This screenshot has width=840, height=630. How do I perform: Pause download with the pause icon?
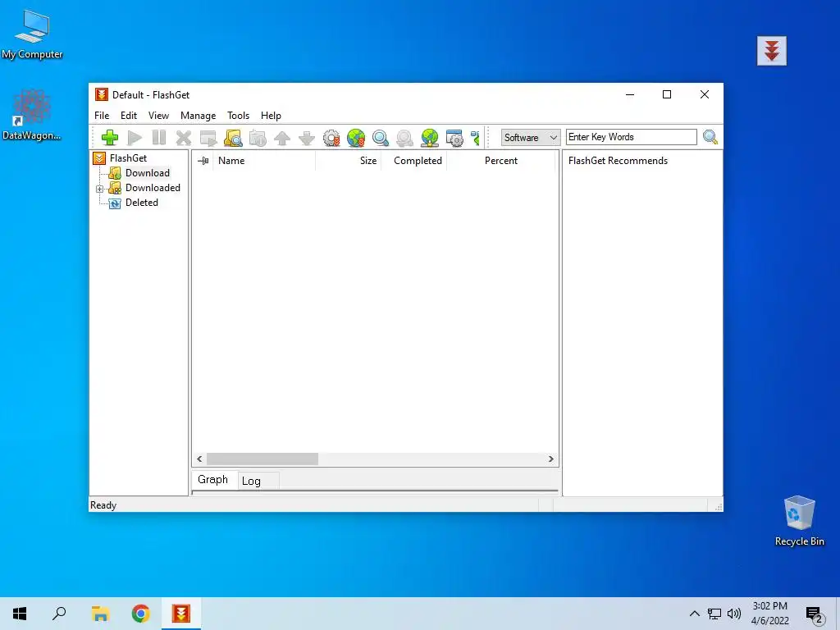click(159, 138)
